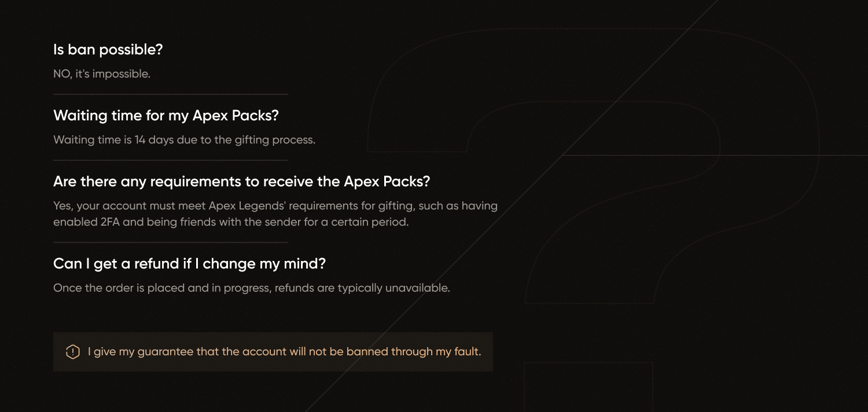This screenshot has height=412, width=868.
Task: Click the answer line mentioning "enabled 2FA"
Action: click(231, 222)
